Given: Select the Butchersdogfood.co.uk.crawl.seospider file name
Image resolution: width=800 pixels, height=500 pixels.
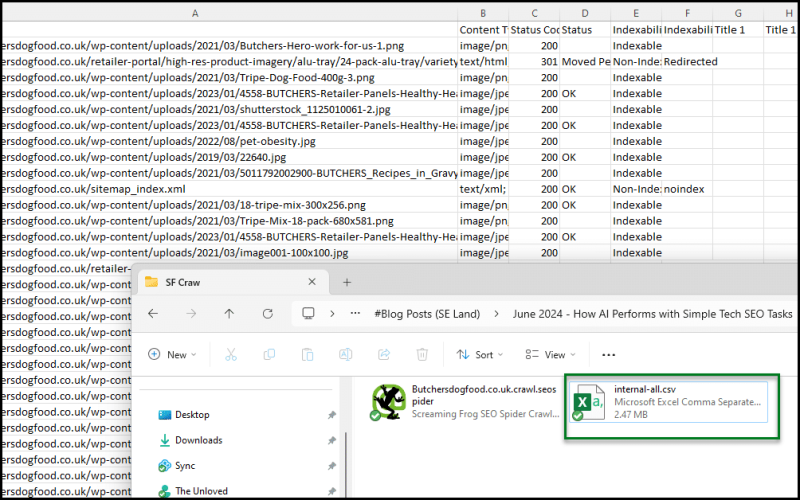Looking at the screenshot, I should click(x=484, y=395).
